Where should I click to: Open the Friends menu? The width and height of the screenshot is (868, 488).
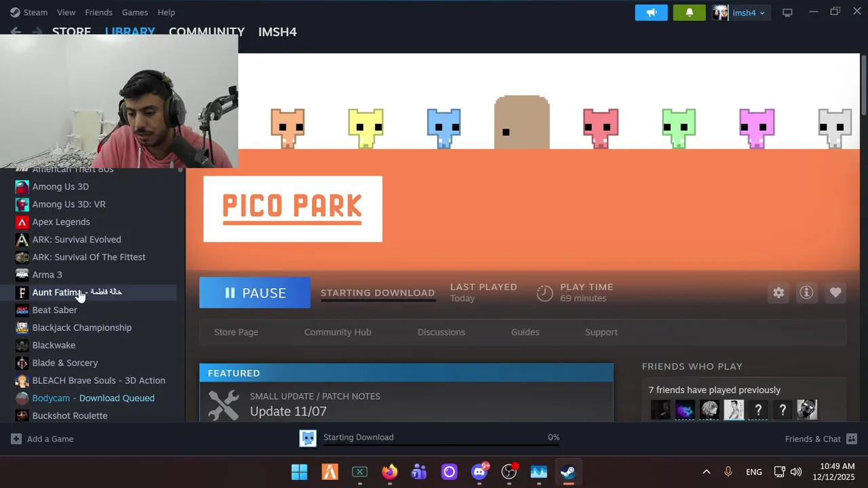[x=99, y=12]
